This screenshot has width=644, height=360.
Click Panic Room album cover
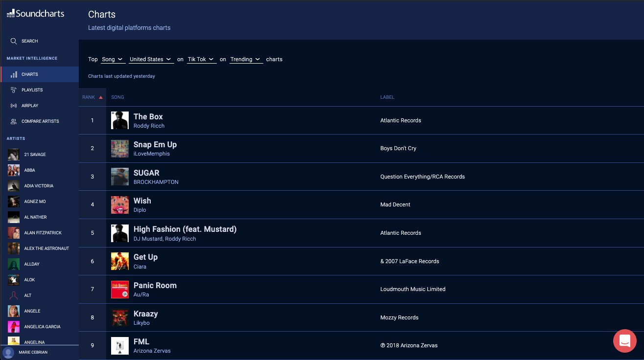click(120, 290)
